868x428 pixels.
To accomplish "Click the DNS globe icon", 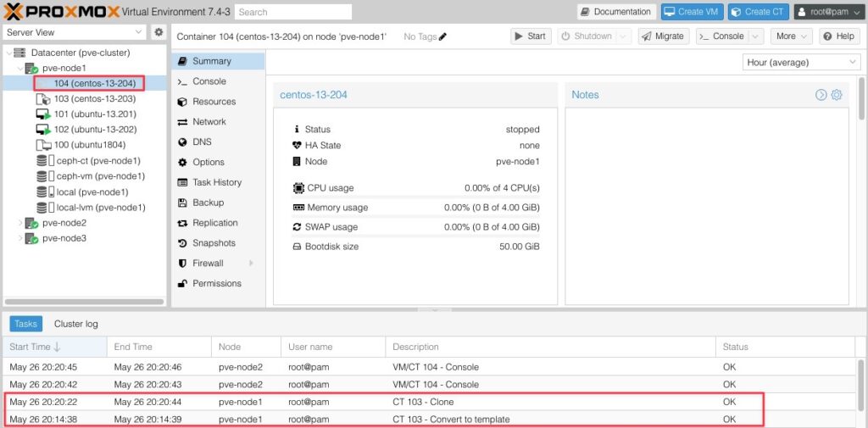I will click(182, 142).
